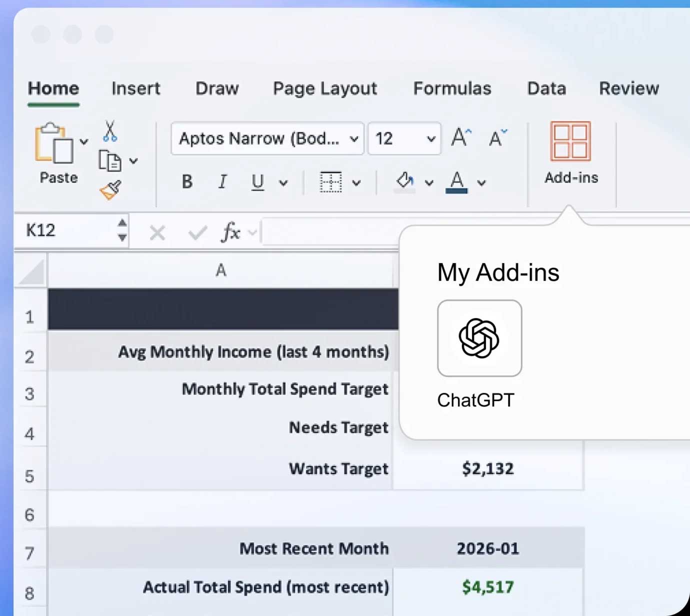Apply cell borders using the Borders icon
690x616 pixels.
(330, 182)
